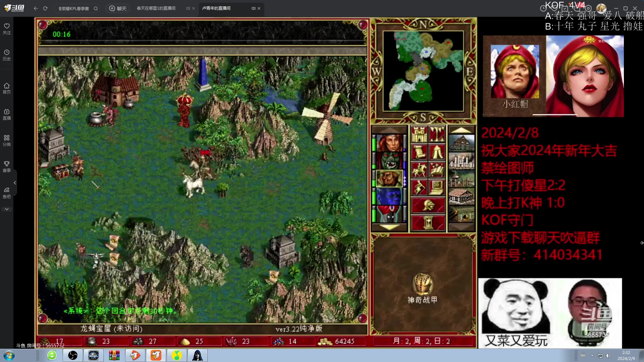Screen dimensions: 644x362
Task: Collapse sidebar with left arrow handle
Action: (15, 183)
